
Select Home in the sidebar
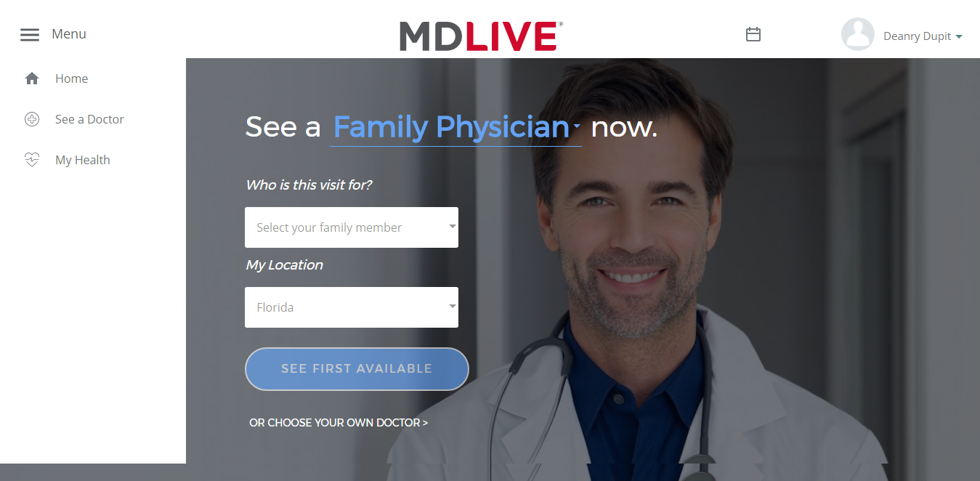coord(71,78)
